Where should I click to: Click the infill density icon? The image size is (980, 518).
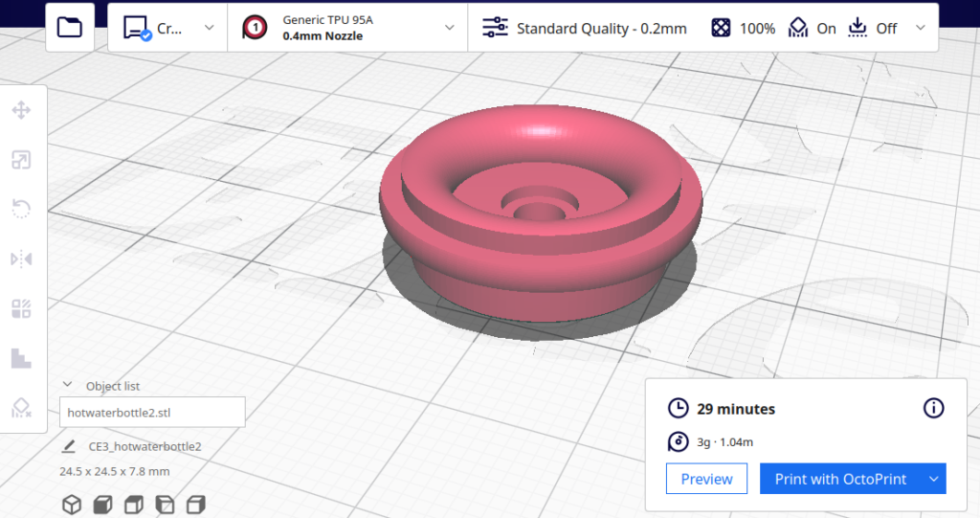721,28
